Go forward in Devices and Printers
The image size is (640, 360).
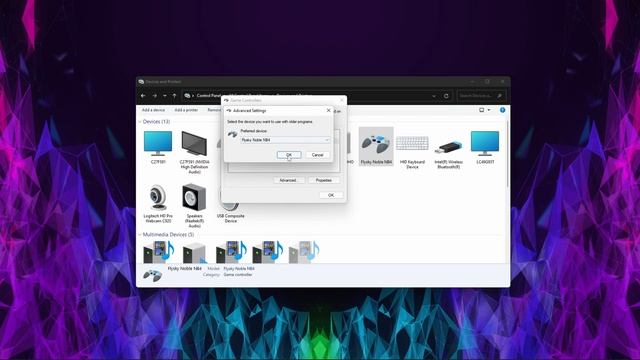[154, 96]
